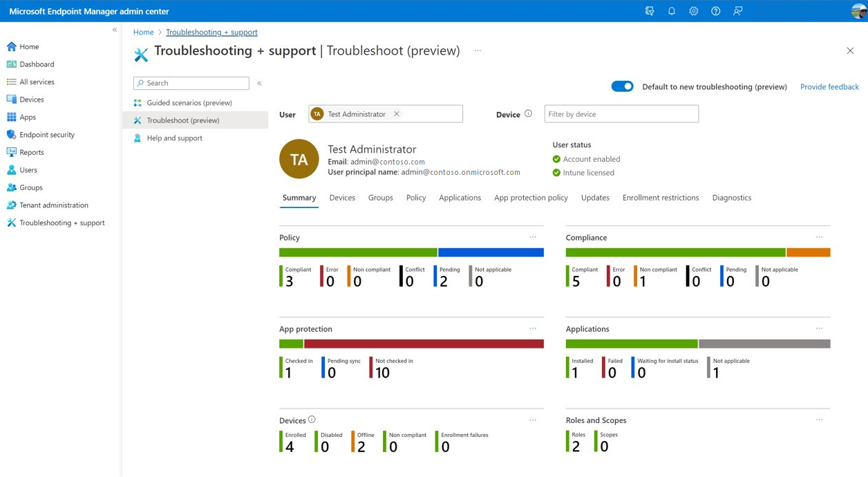Collapse the left navigation sidebar
The height and width of the screenshot is (477, 868).
tap(115, 30)
